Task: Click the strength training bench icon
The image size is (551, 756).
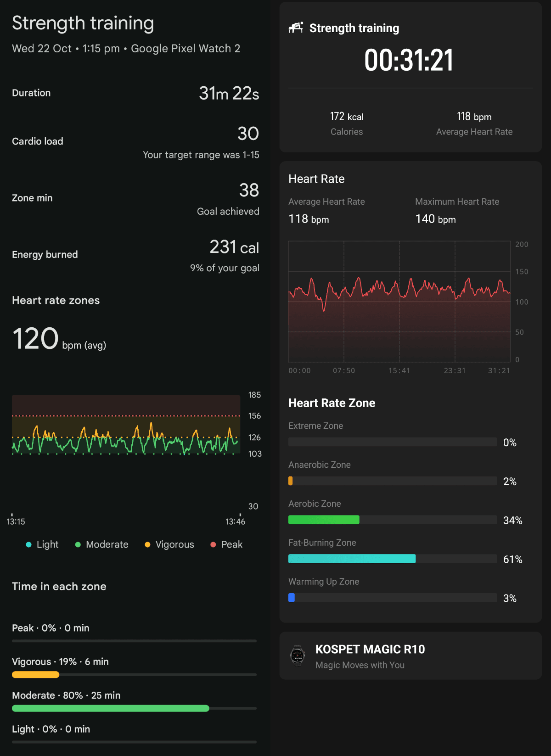Action: [x=296, y=28]
